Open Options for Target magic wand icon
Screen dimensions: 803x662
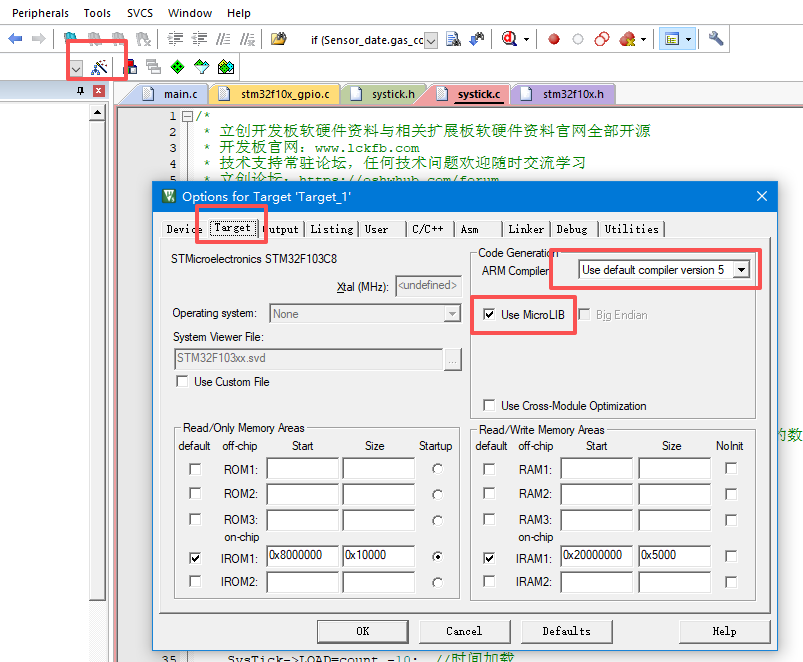pyautogui.click(x=99, y=67)
